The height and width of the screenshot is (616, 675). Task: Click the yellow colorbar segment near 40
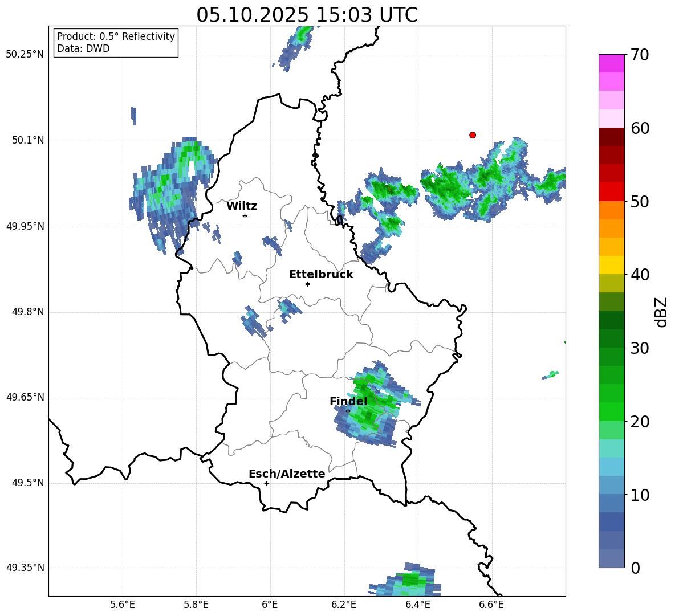(x=611, y=265)
